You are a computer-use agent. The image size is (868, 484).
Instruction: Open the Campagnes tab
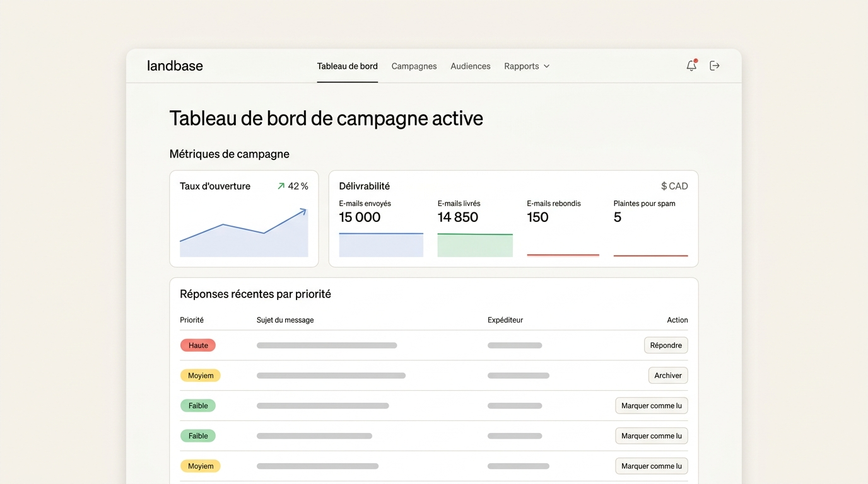(x=414, y=66)
